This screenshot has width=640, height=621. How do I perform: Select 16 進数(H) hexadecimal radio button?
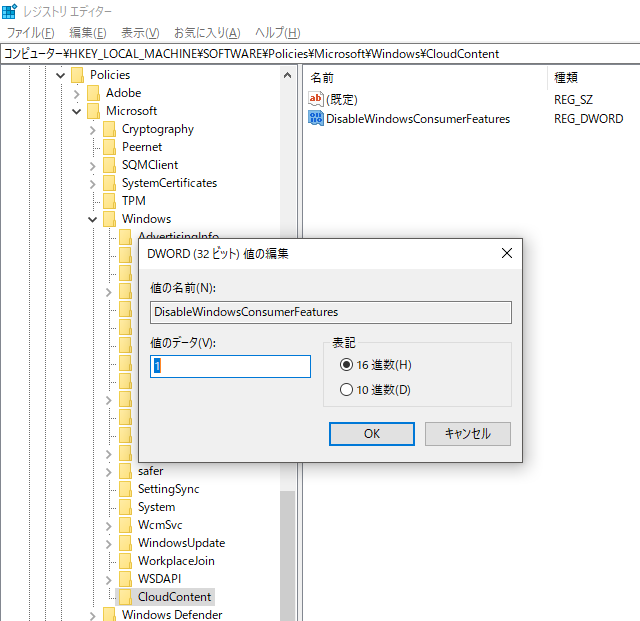coord(346,365)
